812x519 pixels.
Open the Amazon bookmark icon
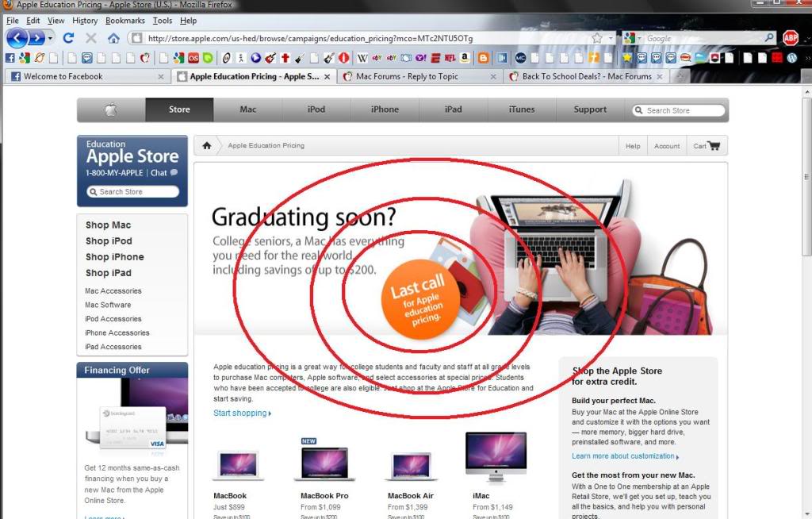pyautogui.click(x=465, y=58)
